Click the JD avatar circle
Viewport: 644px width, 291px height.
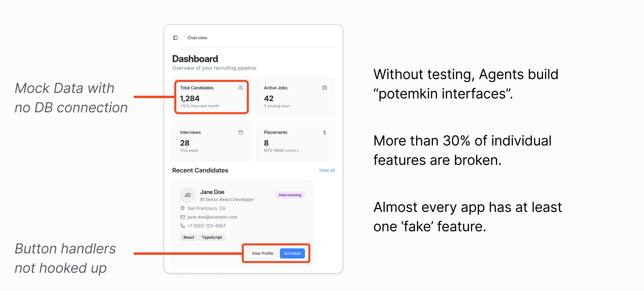click(188, 195)
